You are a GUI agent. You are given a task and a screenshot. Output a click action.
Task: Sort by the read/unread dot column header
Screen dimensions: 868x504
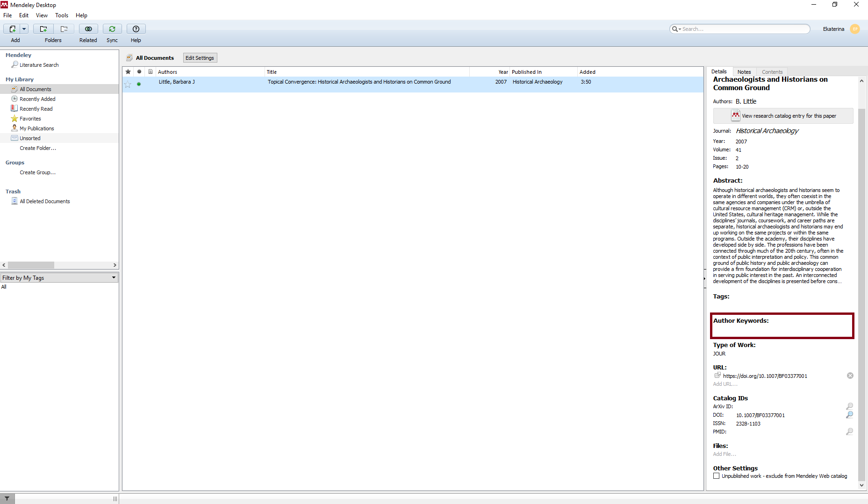pos(139,72)
